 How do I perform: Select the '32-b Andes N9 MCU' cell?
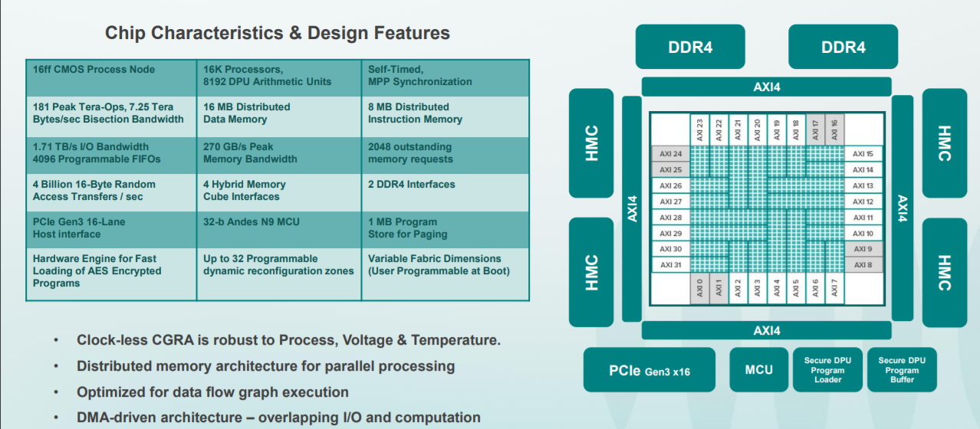pyautogui.click(x=278, y=229)
